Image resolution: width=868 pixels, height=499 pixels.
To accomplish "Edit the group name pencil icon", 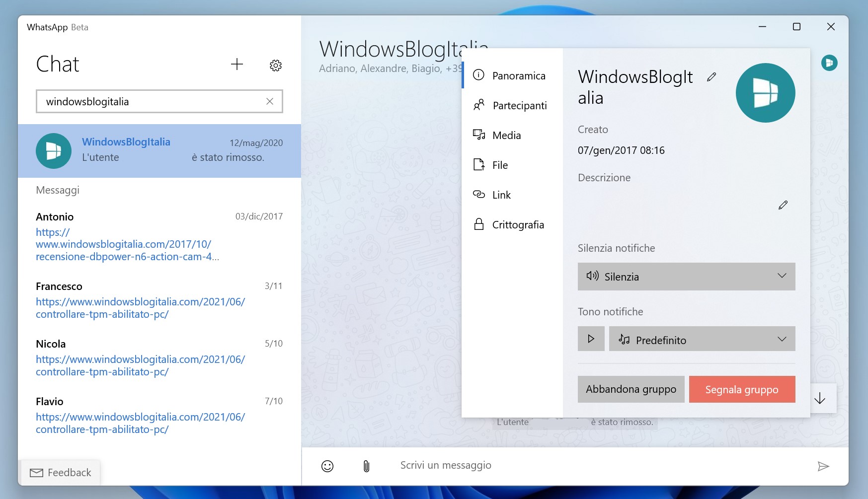I will (x=711, y=77).
